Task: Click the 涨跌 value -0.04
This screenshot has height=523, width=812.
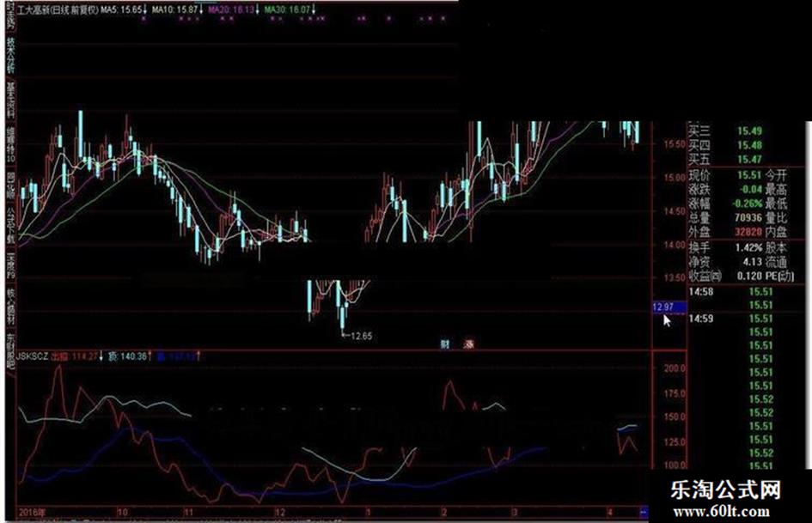Action: click(x=750, y=189)
